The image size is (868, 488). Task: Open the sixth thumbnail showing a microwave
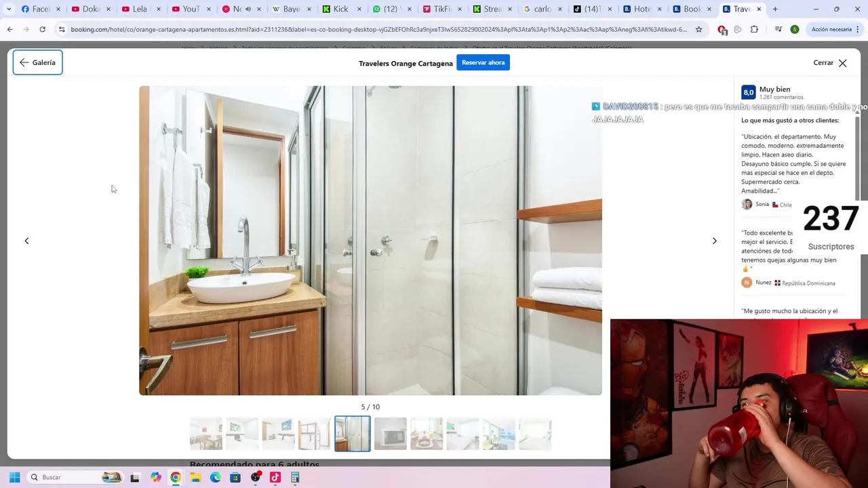pos(391,434)
